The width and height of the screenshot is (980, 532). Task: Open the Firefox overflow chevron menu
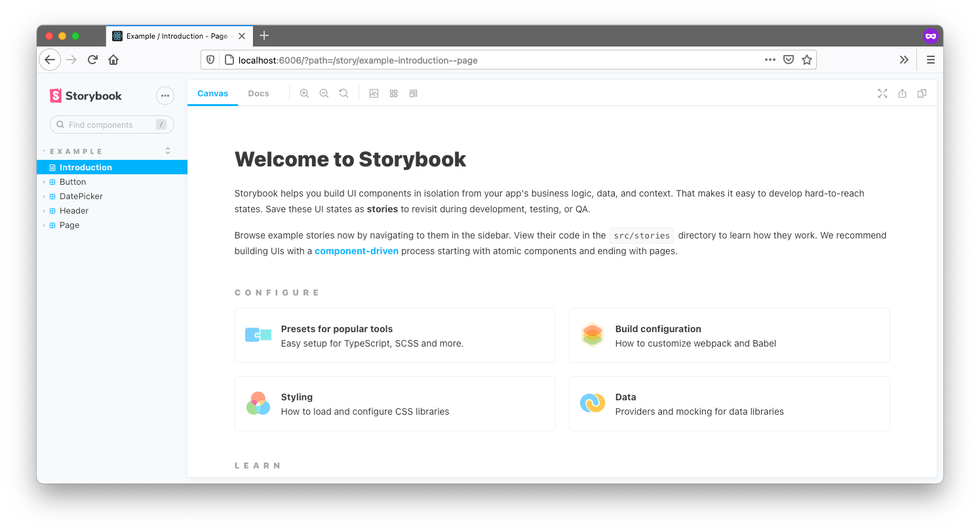pyautogui.click(x=904, y=60)
